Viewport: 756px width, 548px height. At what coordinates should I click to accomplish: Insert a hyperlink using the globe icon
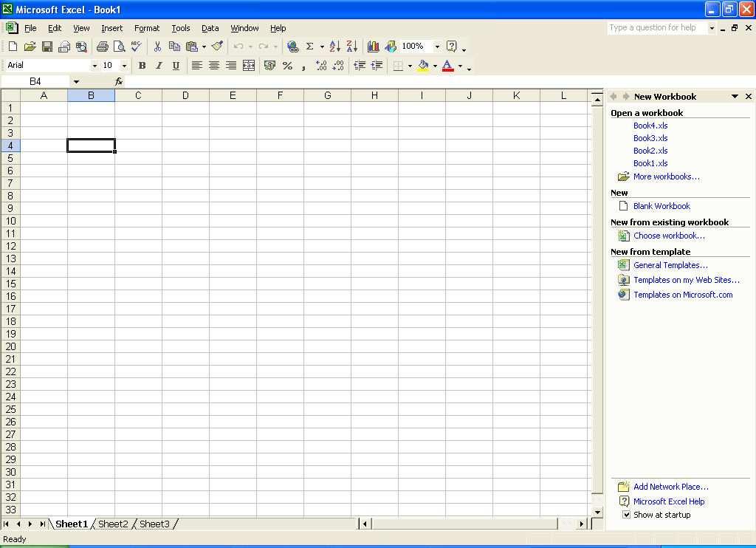pyautogui.click(x=292, y=47)
